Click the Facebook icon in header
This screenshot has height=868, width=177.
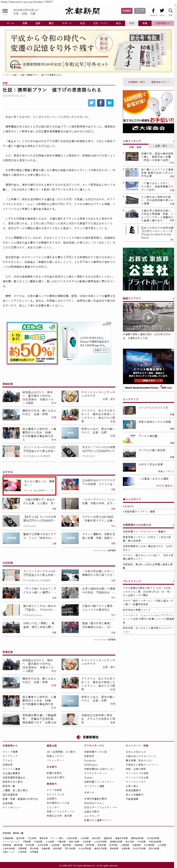click(153, 11)
